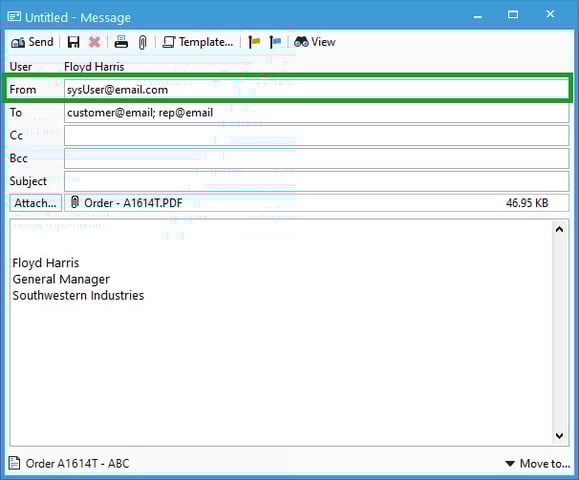579x480 pixels.
Task: Expand the Move to... dropdown
Action: point(538,463)
